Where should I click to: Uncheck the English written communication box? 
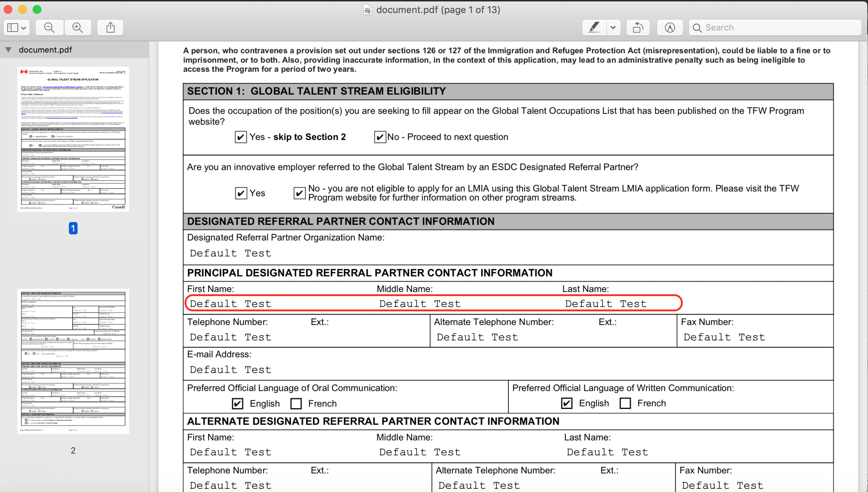tap(567, 403)
